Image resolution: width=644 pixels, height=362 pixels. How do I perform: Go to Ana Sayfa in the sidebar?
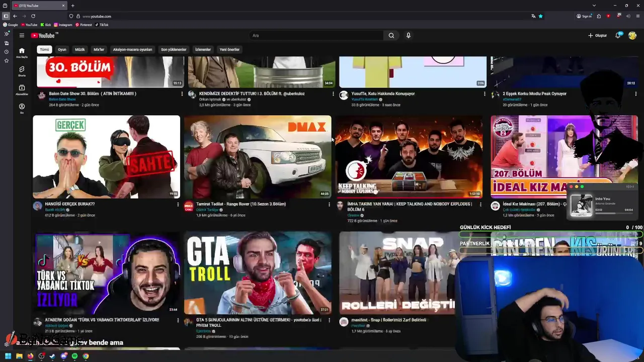pyautogui.click(x=22, y=52)
